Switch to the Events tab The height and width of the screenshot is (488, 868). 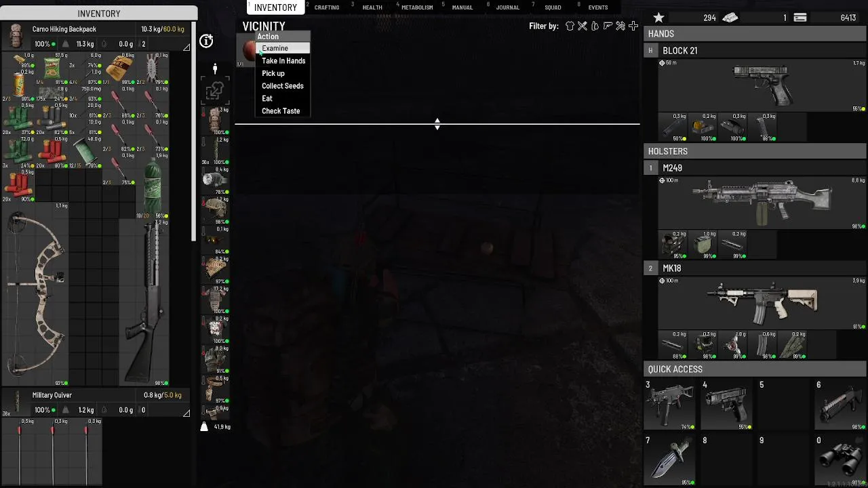coord(597,7)
